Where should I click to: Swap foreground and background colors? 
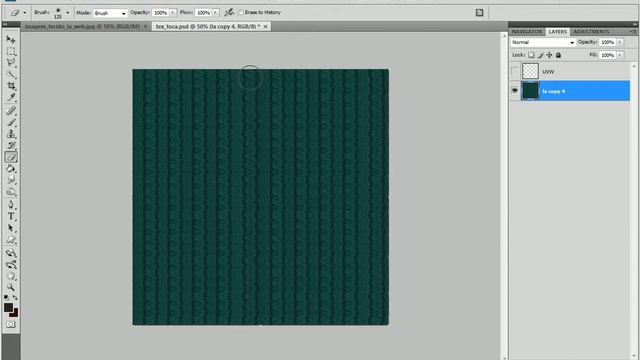(15, 298)
